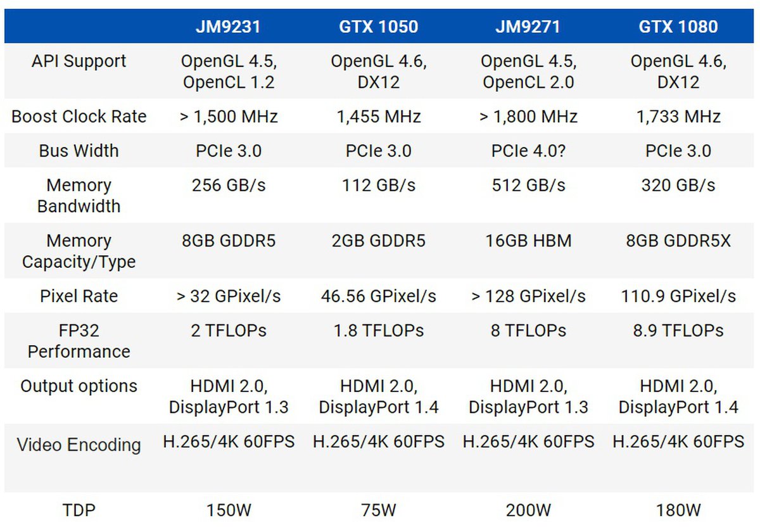Click the API Support row label
This screenshot has height=532, width=760.
coord(79,61)
